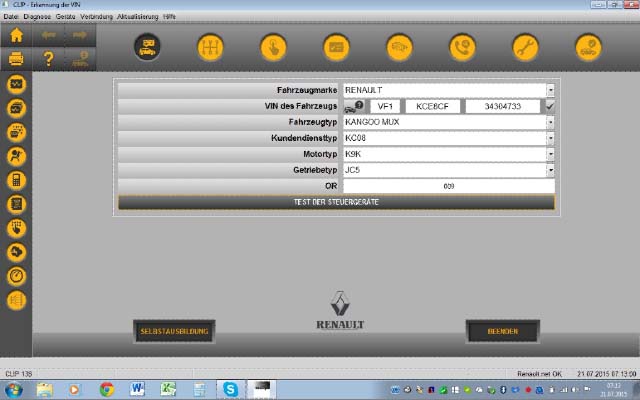Select the airbag icon in left sidebar
The height and width of the screenshot is (400, 640).
(x=16, y=157)
